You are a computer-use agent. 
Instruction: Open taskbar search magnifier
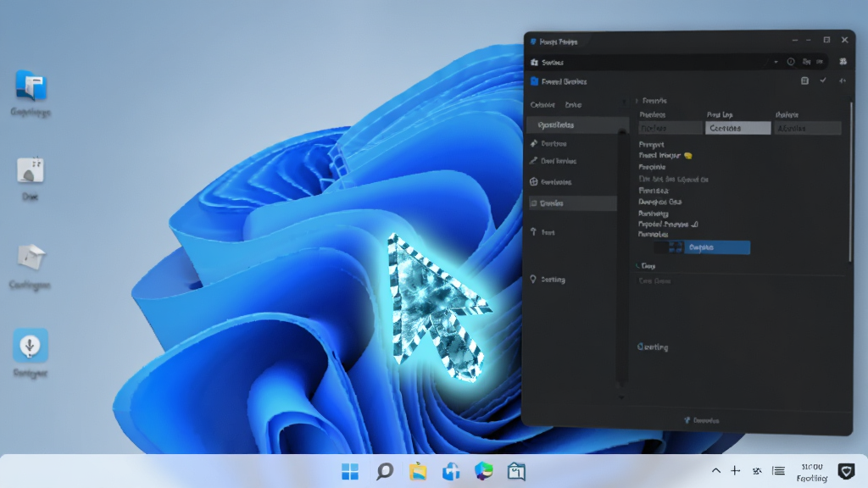[x=384, y=471]
